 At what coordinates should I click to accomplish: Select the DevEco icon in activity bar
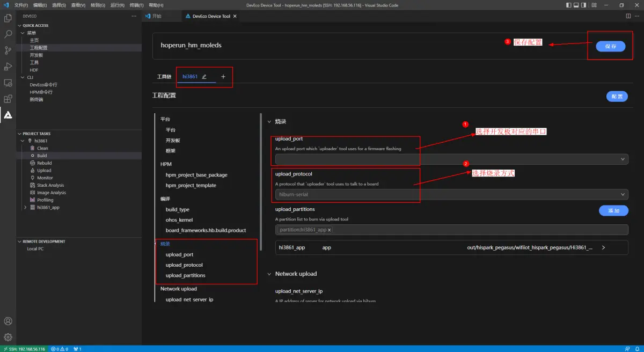(x=8, y=115)
